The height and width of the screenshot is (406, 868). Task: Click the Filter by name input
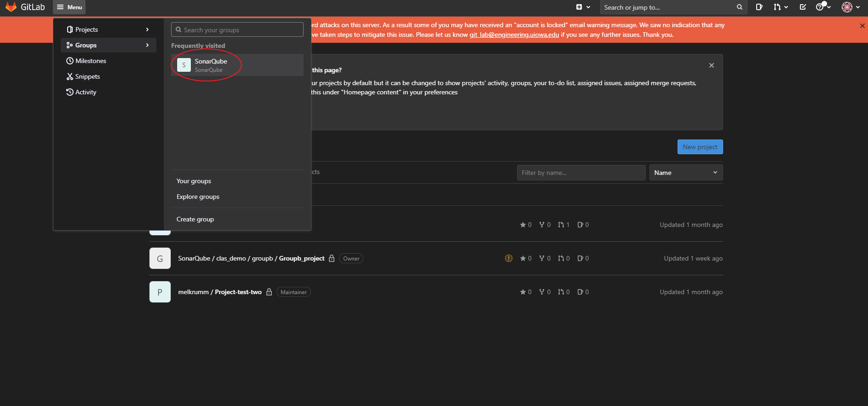(x=581, y=173)
